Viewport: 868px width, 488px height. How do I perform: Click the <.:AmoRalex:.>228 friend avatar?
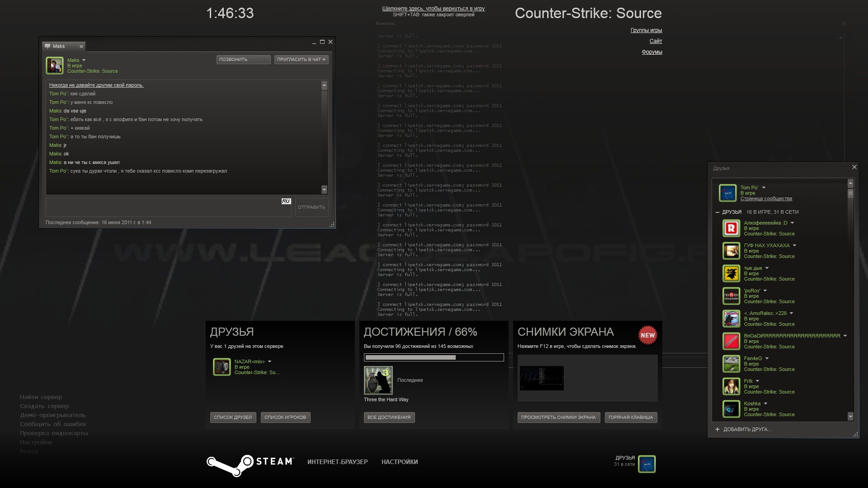tap(731, 319)
